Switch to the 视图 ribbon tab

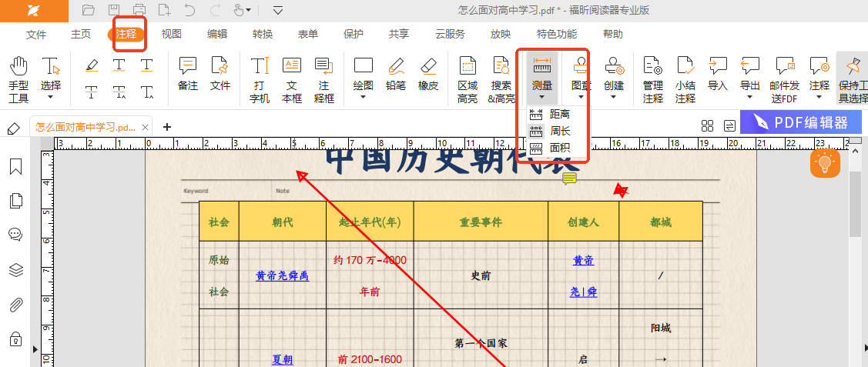(x=172, y=35)
